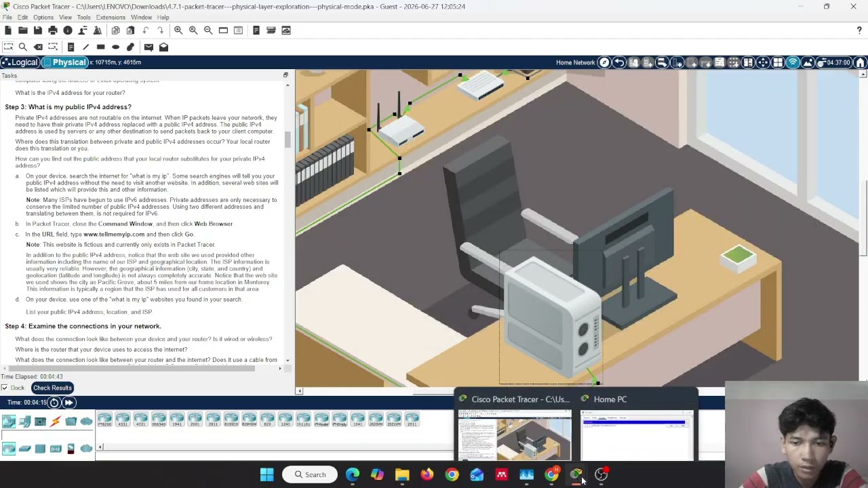Select the Connections lightning category
The image size is (868, 488).
pos(56,422)
